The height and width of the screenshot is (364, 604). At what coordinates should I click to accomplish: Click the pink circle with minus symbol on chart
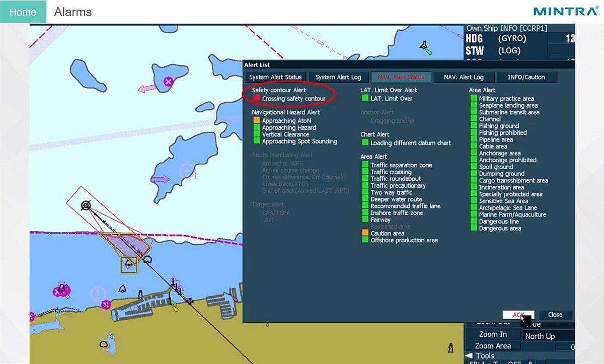[x=187, y=170]
